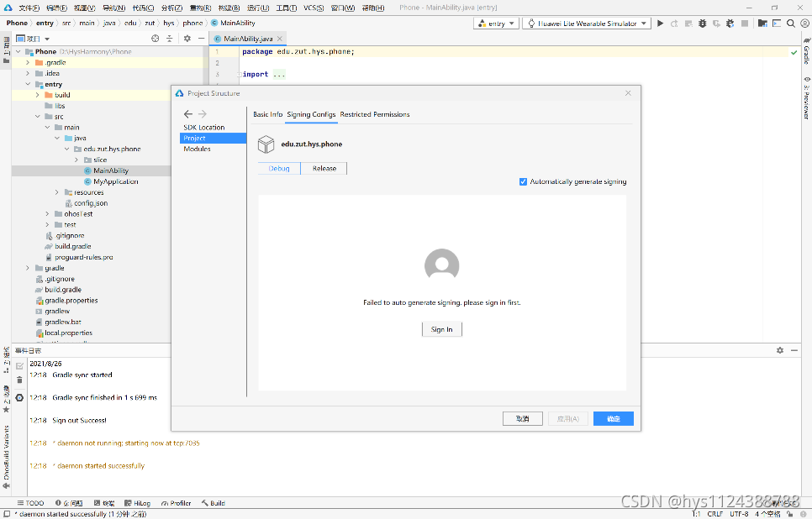The height and width of the screenshot is (519, 812).
Task: Click 'Sign out Success!' log entry
Action: pyautogui.click(x=79, y=420)
